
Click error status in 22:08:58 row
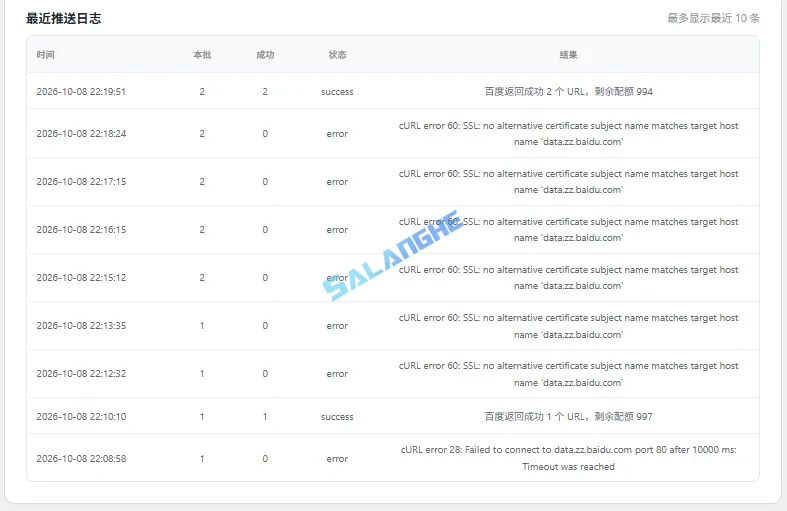tap(337, 459)
